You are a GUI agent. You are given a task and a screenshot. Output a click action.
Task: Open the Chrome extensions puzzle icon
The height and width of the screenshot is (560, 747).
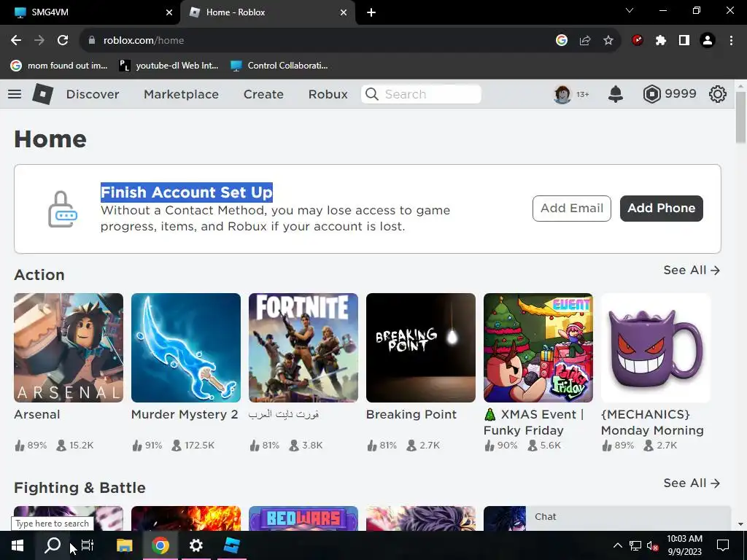[661, 41]
